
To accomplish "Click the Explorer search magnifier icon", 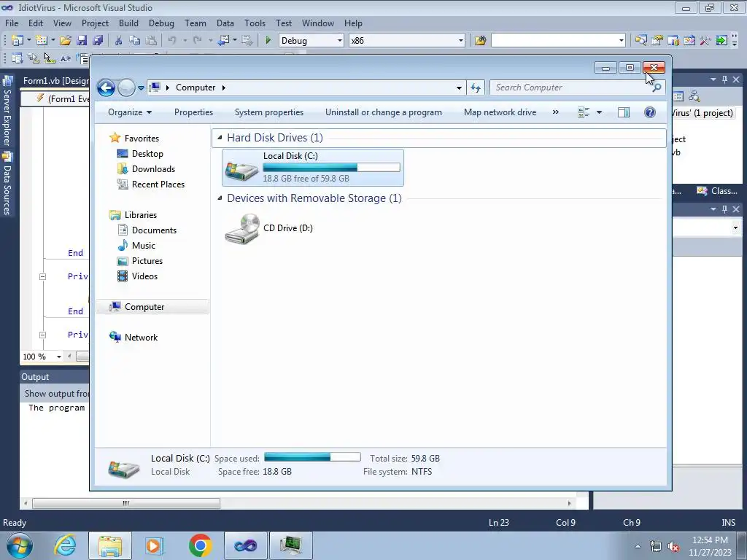I will click(656, 87).
